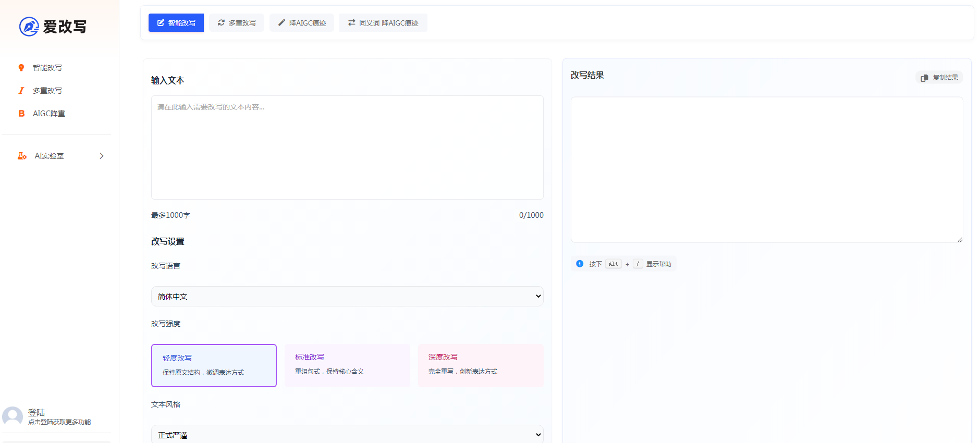Click the user avatar icon next to 登陆
980x443 pixels.
(x=13, y=416)
